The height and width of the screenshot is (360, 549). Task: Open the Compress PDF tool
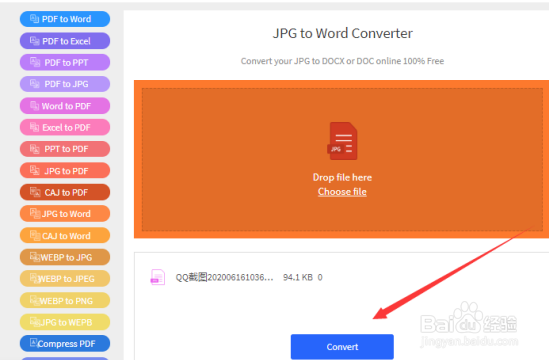[x=65, y=344]
